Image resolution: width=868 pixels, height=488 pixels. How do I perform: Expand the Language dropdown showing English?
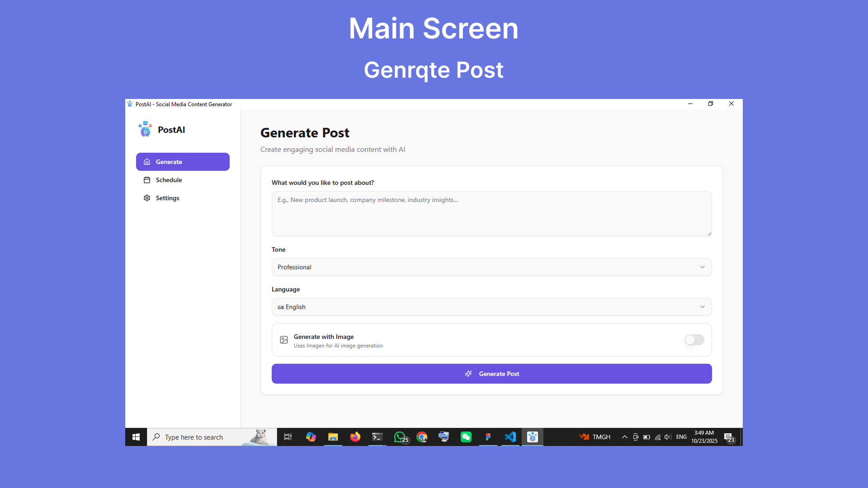coord(491,307)
